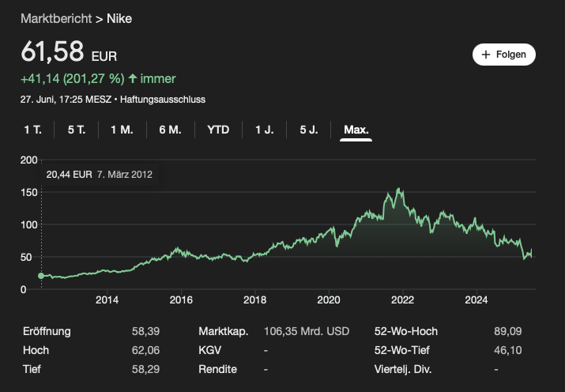Click the 'Eröffnung' label

click(47, 331)
